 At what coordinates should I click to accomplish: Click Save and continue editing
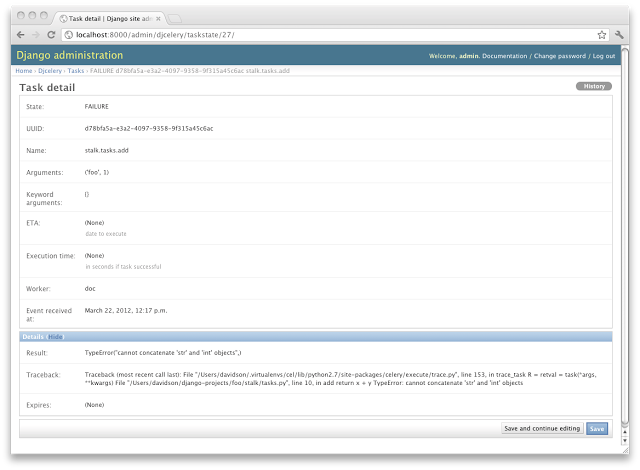[541, 428]
